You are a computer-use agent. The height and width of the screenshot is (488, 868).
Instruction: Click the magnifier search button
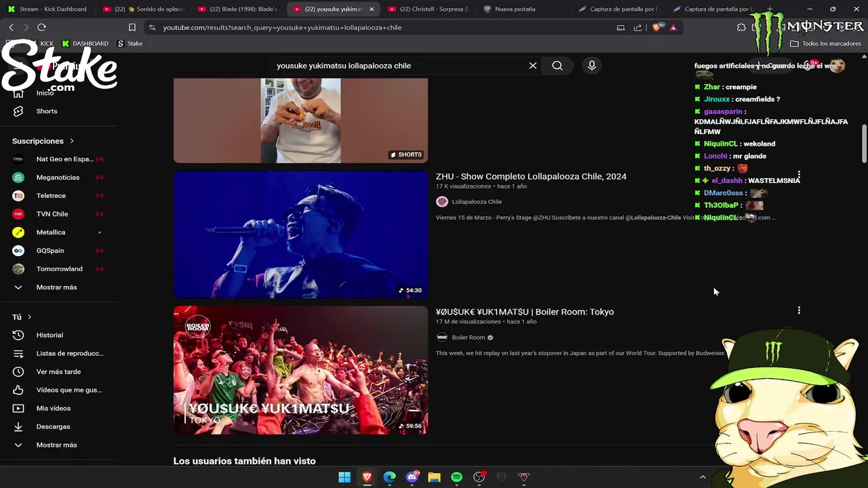click(x=557, y=66)
